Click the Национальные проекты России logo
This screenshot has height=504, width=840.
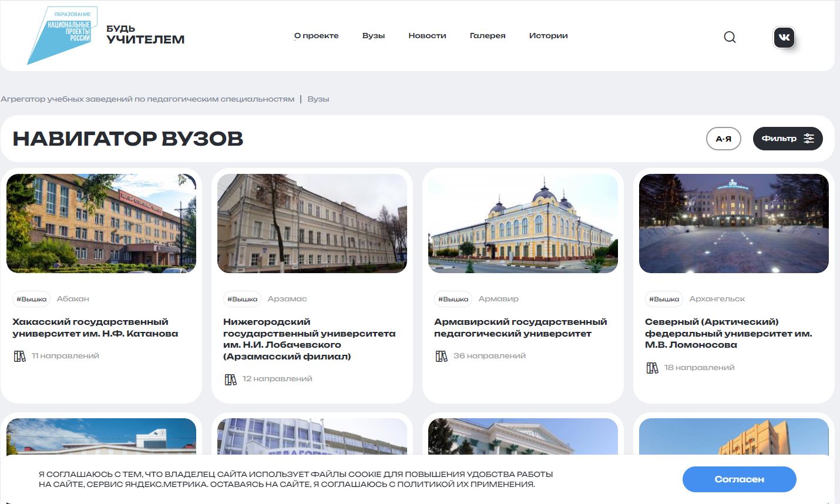point(63,35)
